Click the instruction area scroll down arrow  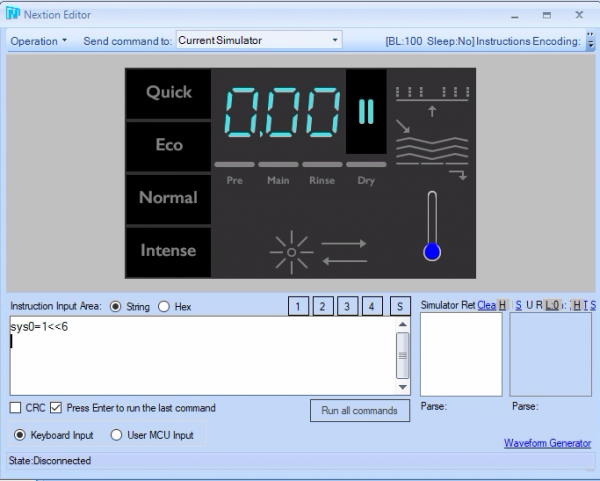pyautogui.click(x=403, y=387)
